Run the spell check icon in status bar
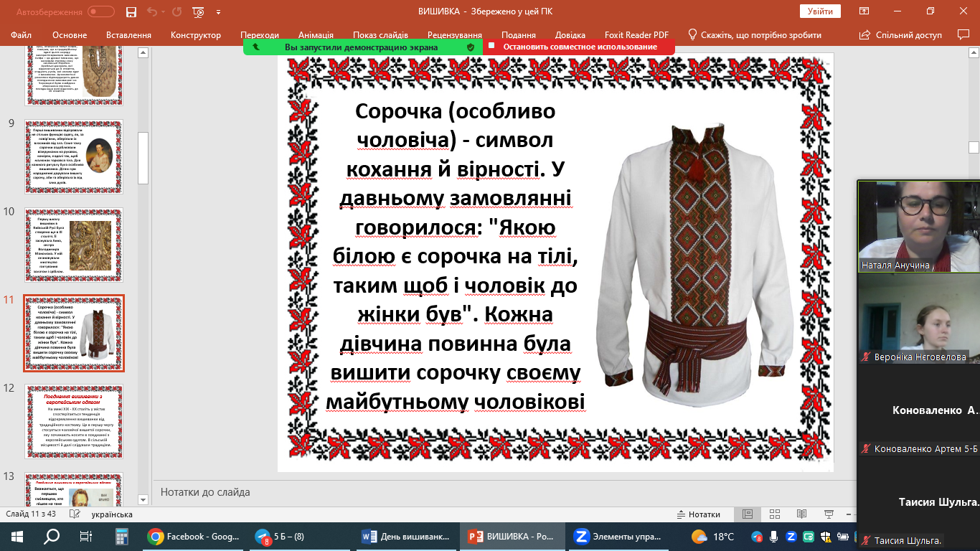Viewport: 980px width, 551px height. (75, 514)
